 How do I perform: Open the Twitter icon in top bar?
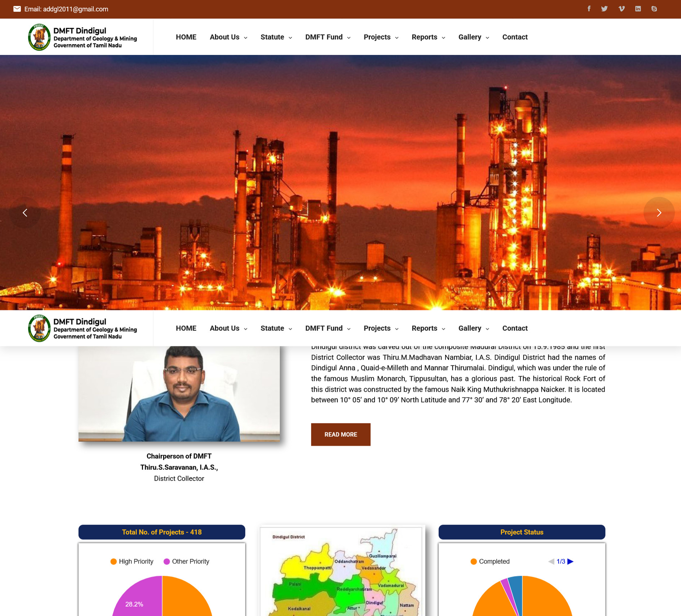click(x=604, y=9)
